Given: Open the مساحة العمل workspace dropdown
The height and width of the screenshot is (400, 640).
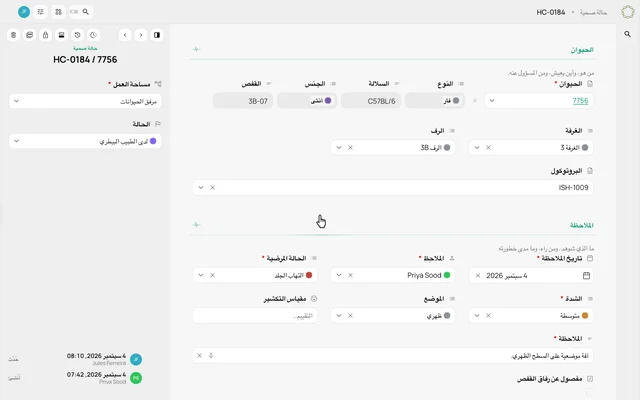Looking at the screenshot, I should 85,101.
